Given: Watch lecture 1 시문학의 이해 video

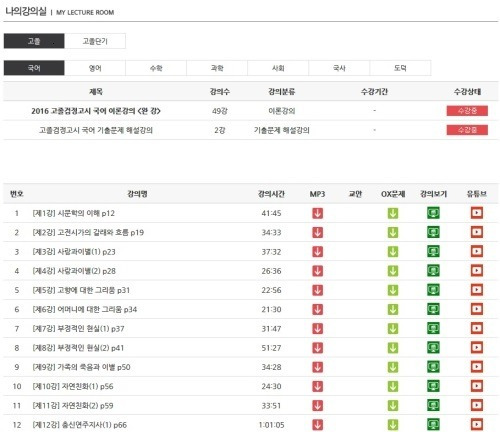Looking at the screenshot, I should [433, 213].
